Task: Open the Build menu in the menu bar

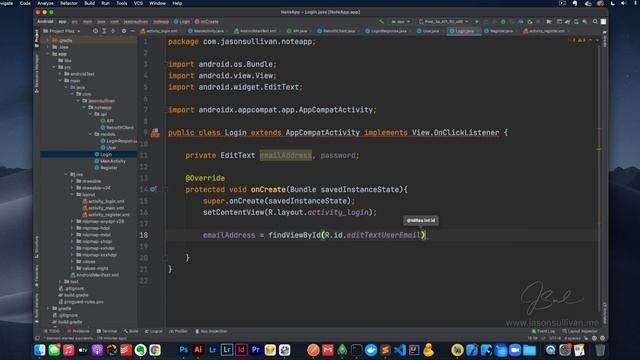Action: 89,3
